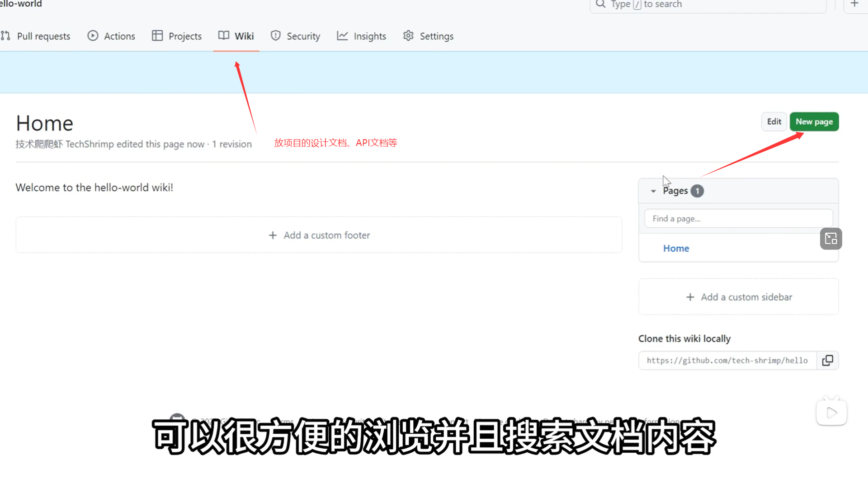Viewport: 868px width, 488px height.
Task: Click the plus create-new icon
Action: (854, 4)
